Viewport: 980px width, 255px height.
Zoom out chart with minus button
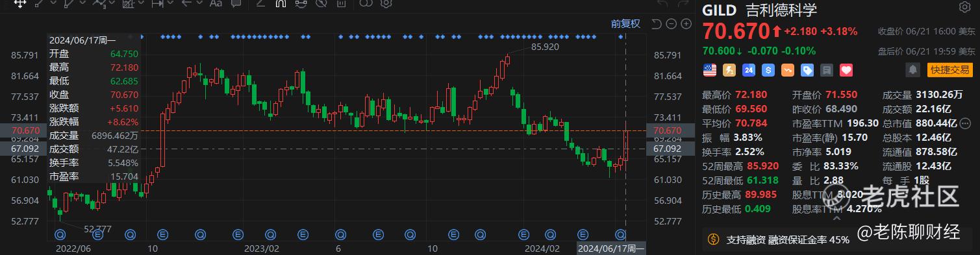(x=670, y=24)
